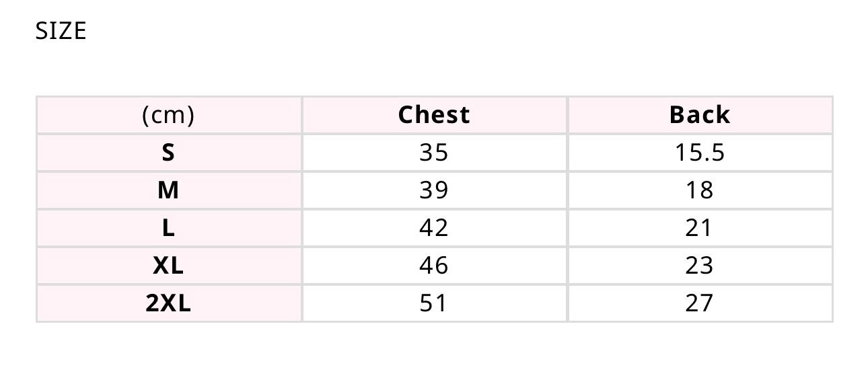Select the chest value 42 cell
The image size is (868, 390).
point(434,228)
